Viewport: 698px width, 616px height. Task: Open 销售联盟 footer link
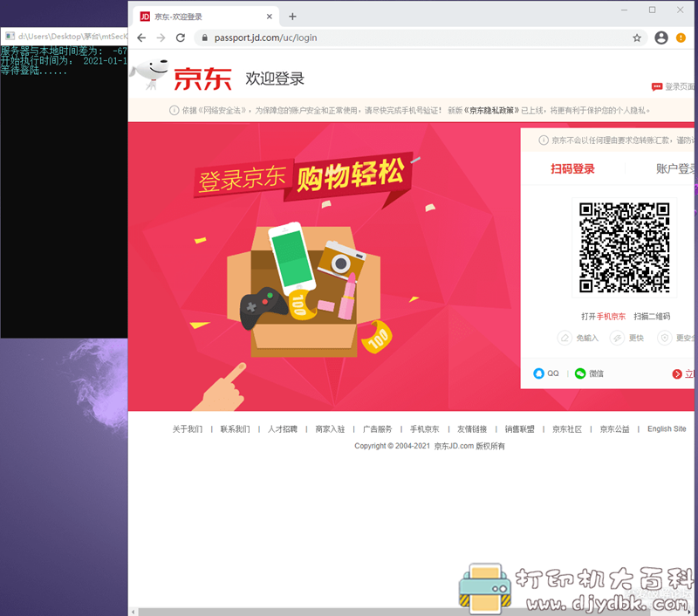tap(519, 428)
